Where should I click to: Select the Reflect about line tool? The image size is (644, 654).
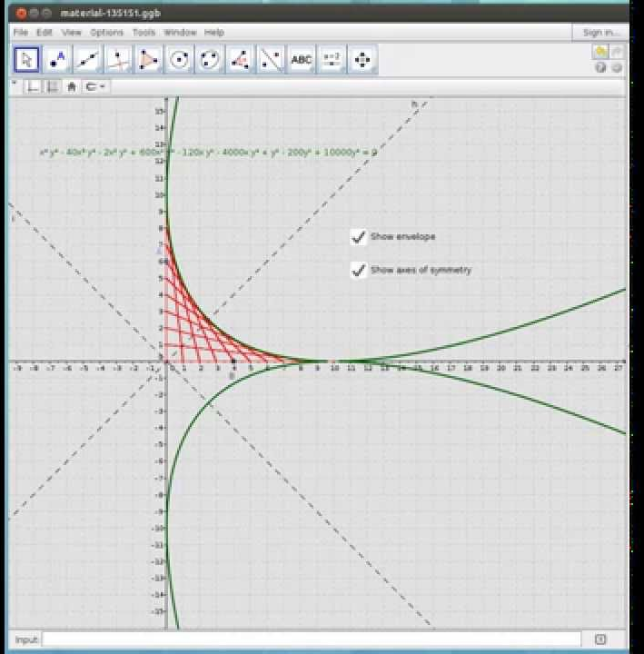point(271,60)
